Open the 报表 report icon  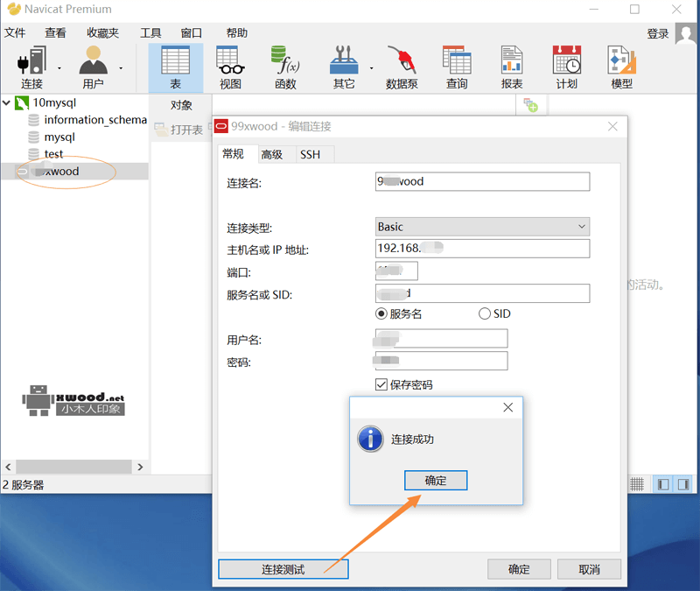(512, 67)
